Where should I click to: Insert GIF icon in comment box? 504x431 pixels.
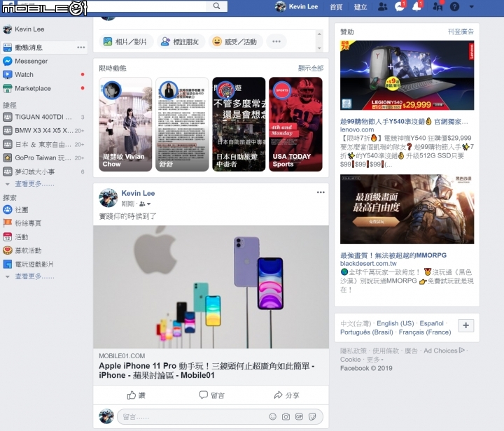tap(299, 417)
